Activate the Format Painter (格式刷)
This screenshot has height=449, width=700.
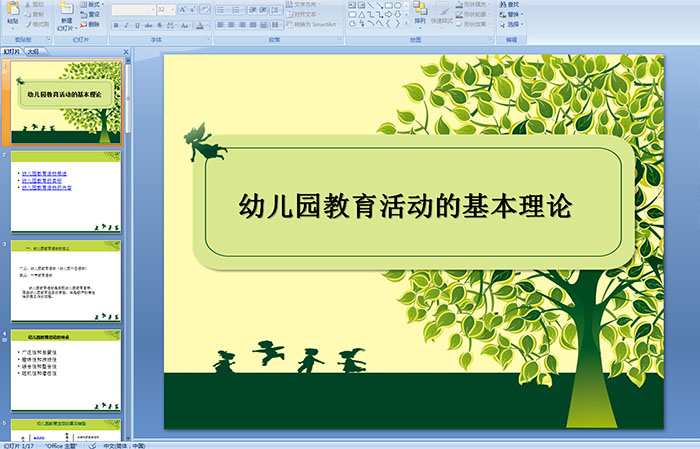click(37, 24)
